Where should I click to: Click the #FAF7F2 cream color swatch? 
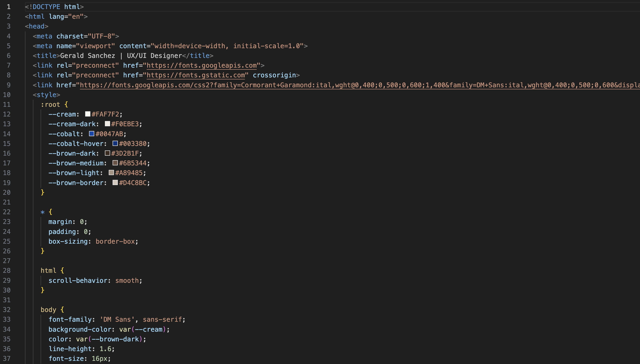[88, 114]
